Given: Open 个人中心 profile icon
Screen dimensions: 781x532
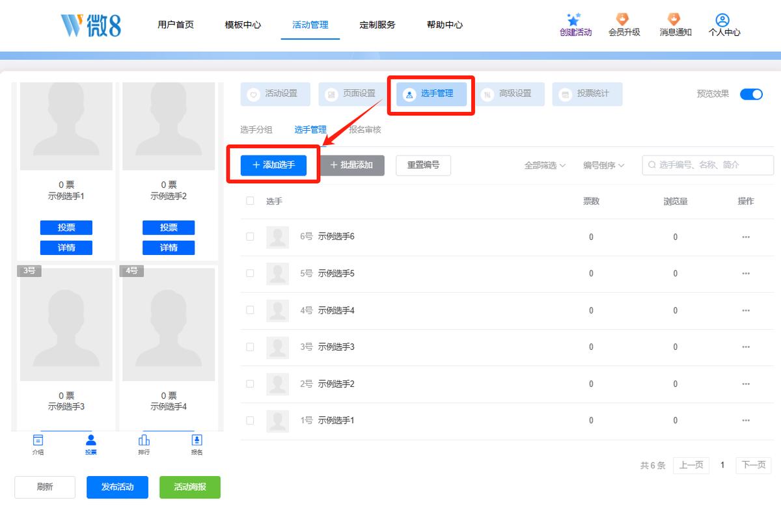Looking at the screenshot, I should 722,20.
